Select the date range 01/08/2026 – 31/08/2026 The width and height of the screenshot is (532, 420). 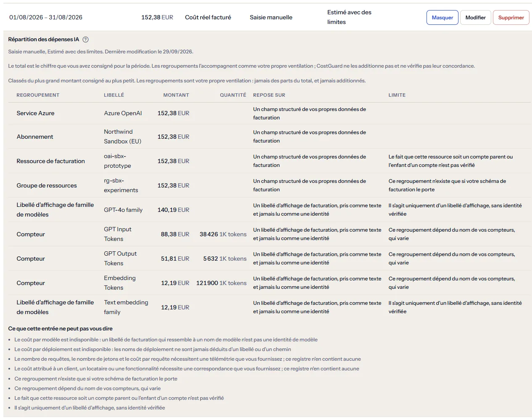[x=46, y=17]
